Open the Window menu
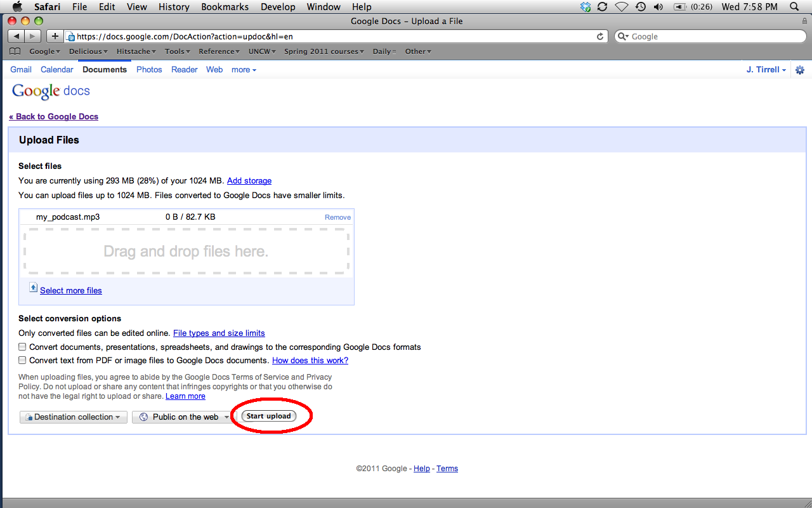This screenshot has width=812, height=508. (x=324, y=7)
